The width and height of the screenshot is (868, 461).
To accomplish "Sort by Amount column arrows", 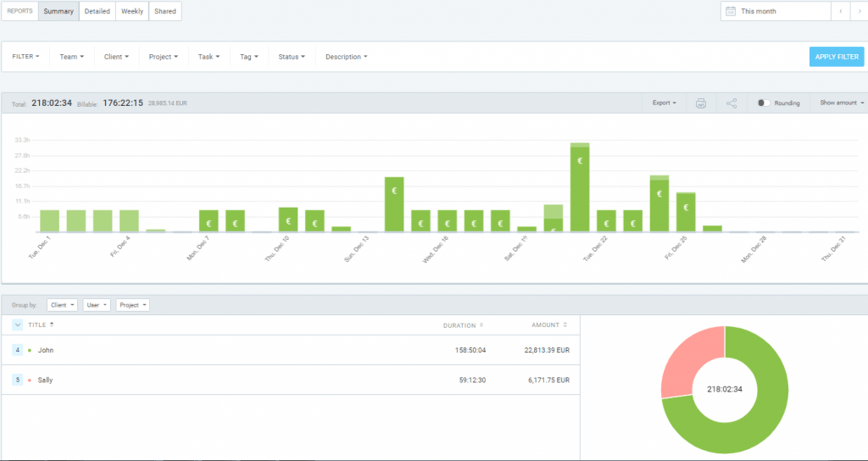I will [x=565, y=325].
